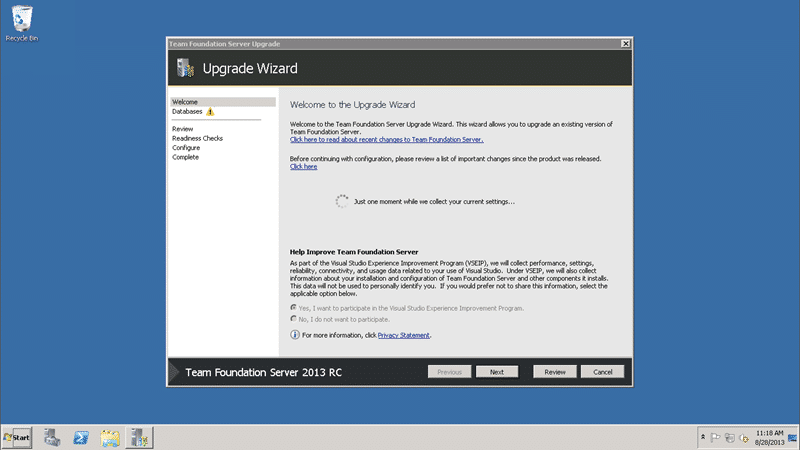
Task: Select Welcome step in wizard sidebar
Action: (223, 102)
